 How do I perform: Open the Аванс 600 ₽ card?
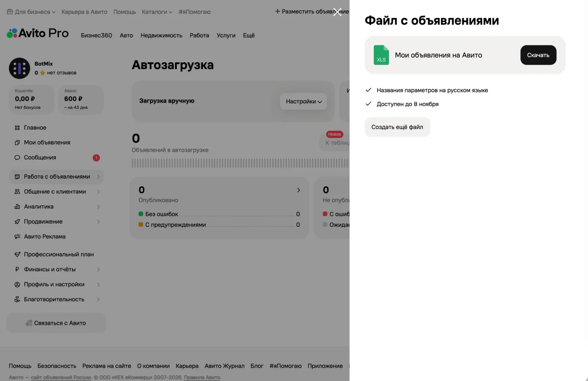pyautogui.click(x=81, y=100)
